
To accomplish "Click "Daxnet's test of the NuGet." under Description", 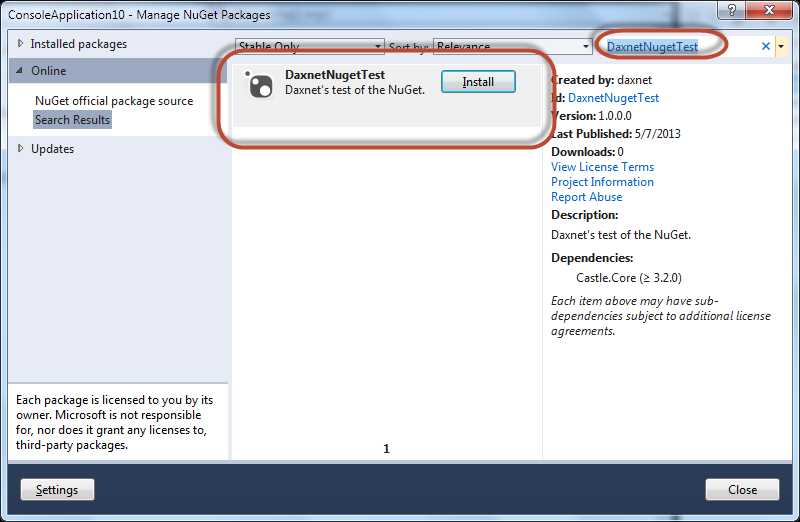I will (x=621, y=235).
